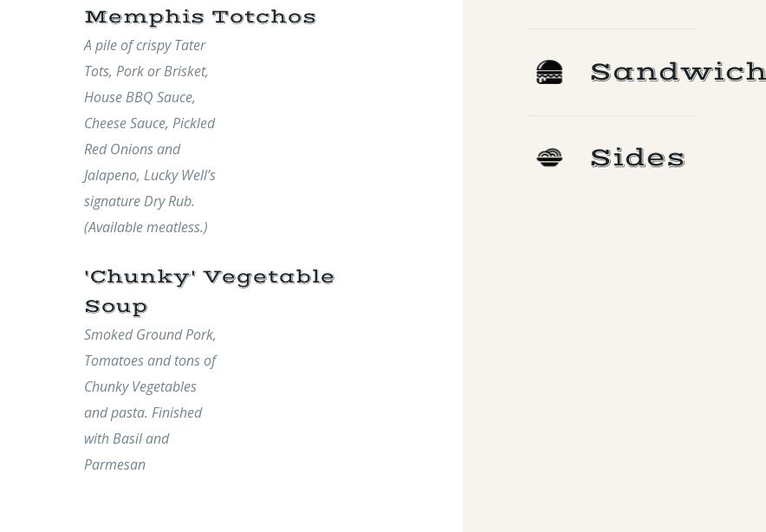
Task: Click the "Smoked Ground Pork," text line
Action: click(x=150, y=334)
